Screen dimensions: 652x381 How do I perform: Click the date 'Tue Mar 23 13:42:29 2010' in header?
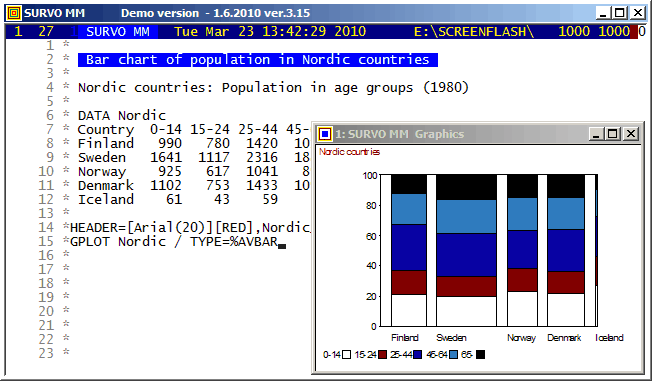270,32
